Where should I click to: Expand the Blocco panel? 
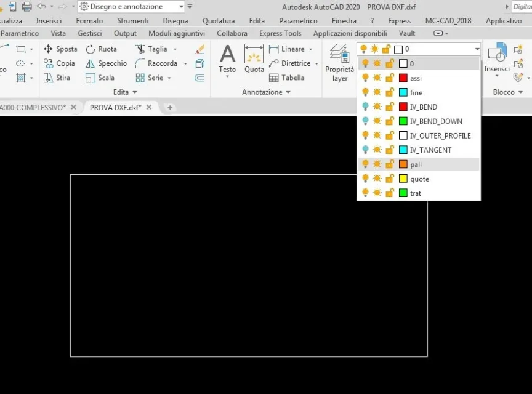click(x=507, y=92)
